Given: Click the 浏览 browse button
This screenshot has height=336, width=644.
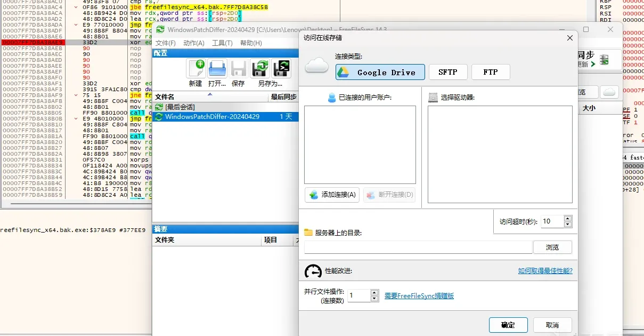Looking at the screenshot, I should coord(552,247).
